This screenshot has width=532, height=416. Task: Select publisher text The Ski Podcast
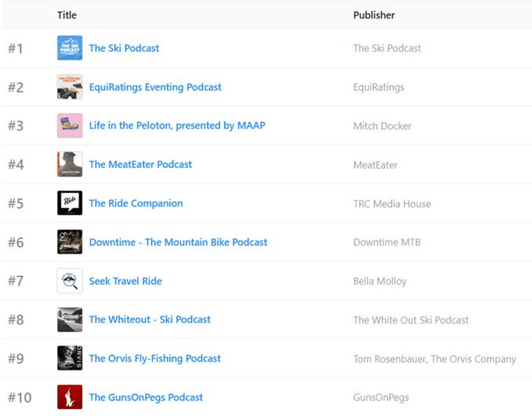click(x=387, y=48)
